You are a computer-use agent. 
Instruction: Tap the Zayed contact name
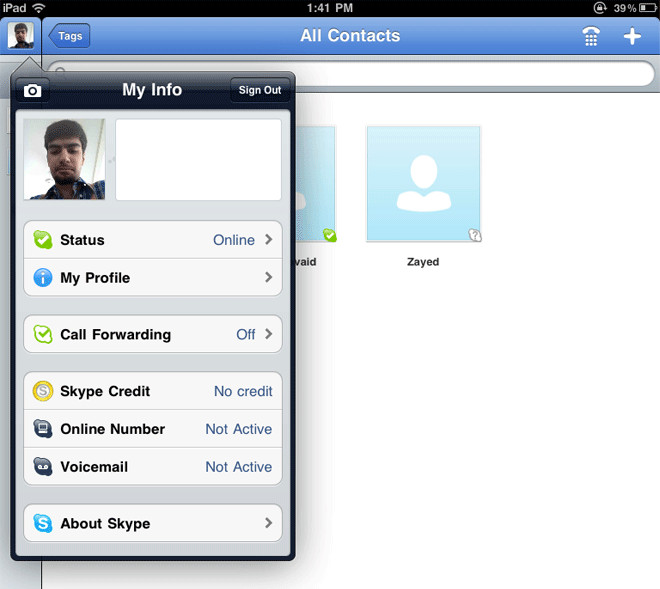click(x=423, y=262)
